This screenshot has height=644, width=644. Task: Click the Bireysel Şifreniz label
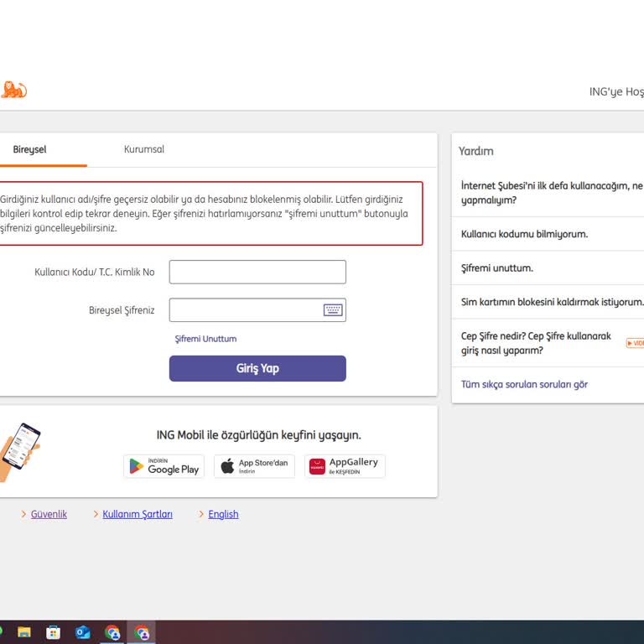coord(122,310)
